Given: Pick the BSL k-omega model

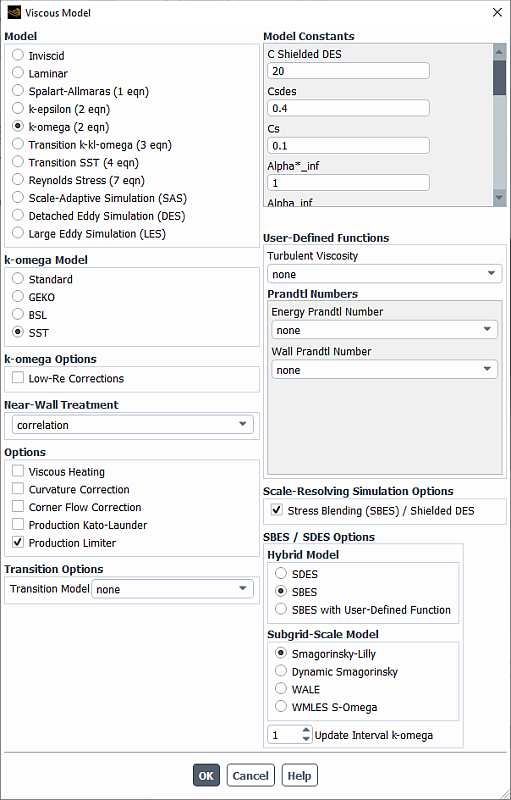Looking at the screenshot, I should pos(18,314).
